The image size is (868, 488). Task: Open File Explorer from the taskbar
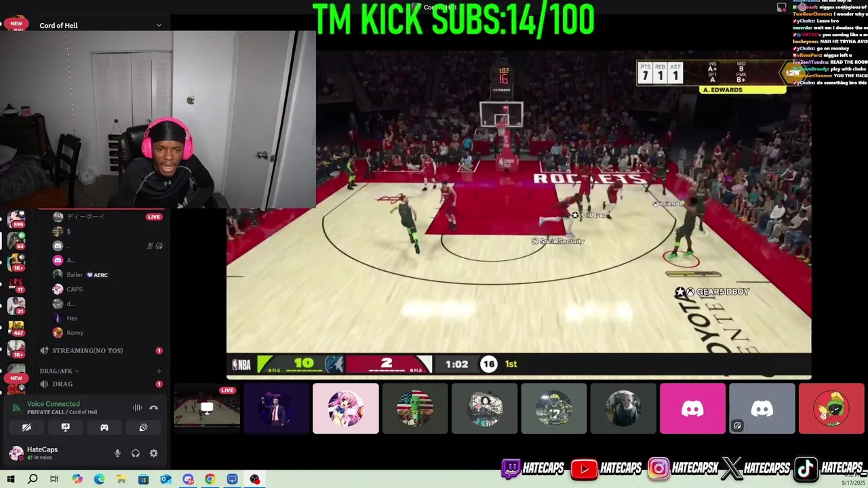click(x=121, y=479)
